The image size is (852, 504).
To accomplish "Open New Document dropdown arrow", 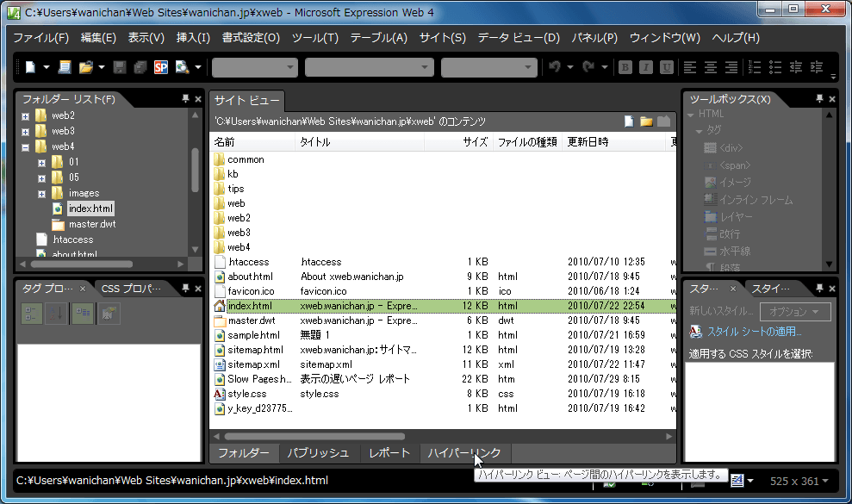I will (x=47, y=67).
